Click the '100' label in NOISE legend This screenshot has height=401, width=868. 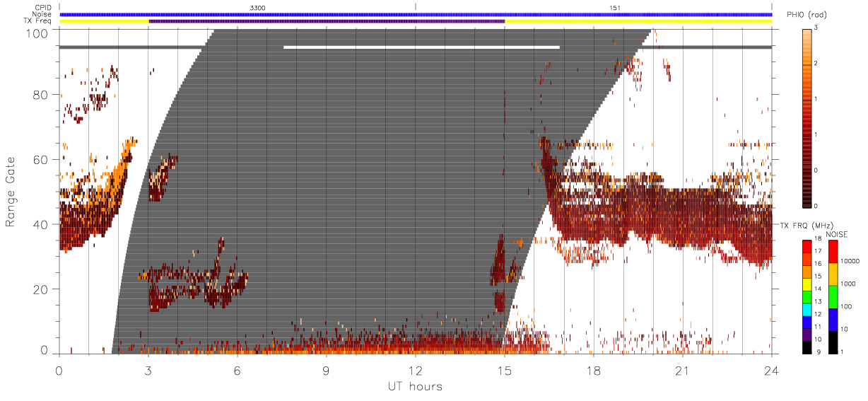tap(846, 306)
